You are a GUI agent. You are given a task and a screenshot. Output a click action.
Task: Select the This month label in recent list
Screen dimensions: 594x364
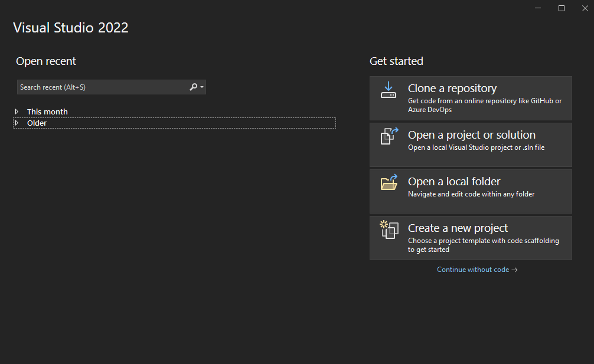[47, 112]
